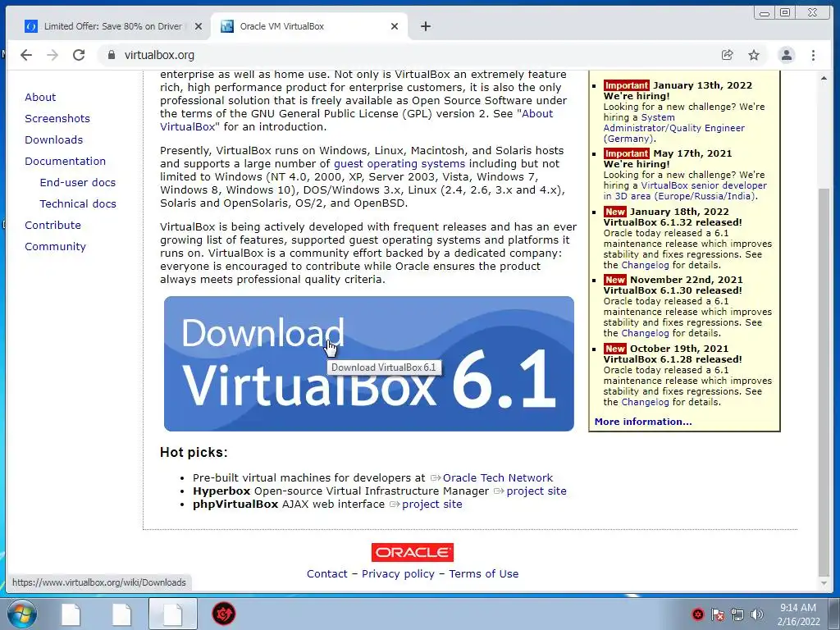Open the share page icon
This screenshot has height=630, width=840.
(x=727, y=55)
